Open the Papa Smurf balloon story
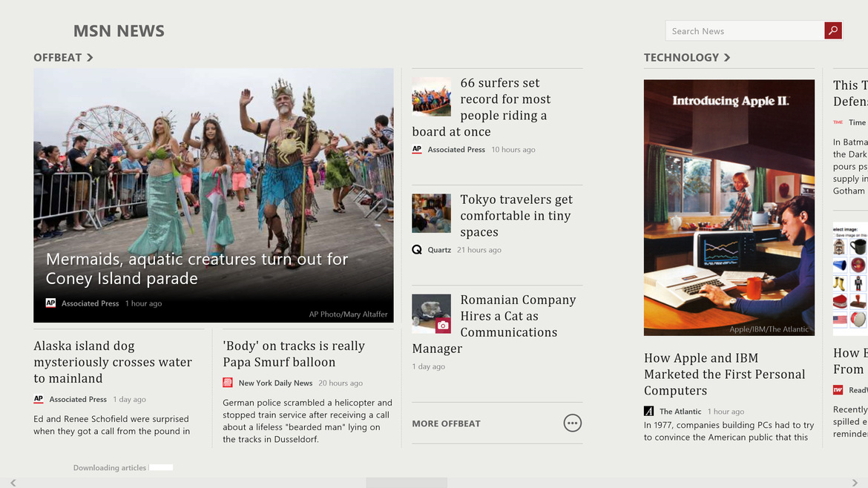This screenshot has height=488, width=868. click(294, 354)
